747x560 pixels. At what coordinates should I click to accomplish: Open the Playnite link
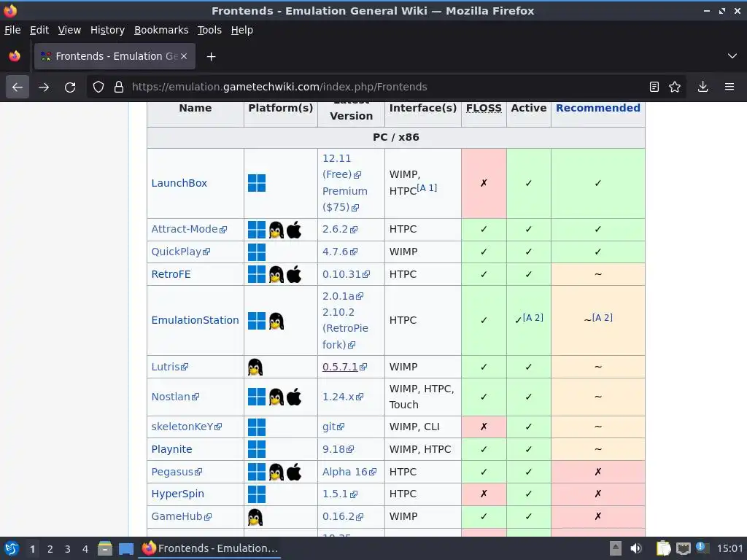point(171,449)
